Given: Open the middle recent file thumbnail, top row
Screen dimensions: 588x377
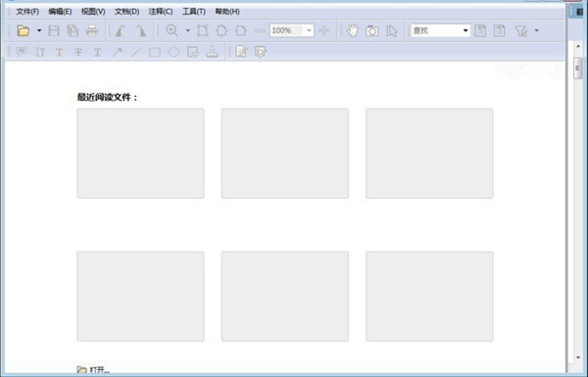Looking at the screenshot, I should (285, 154).
